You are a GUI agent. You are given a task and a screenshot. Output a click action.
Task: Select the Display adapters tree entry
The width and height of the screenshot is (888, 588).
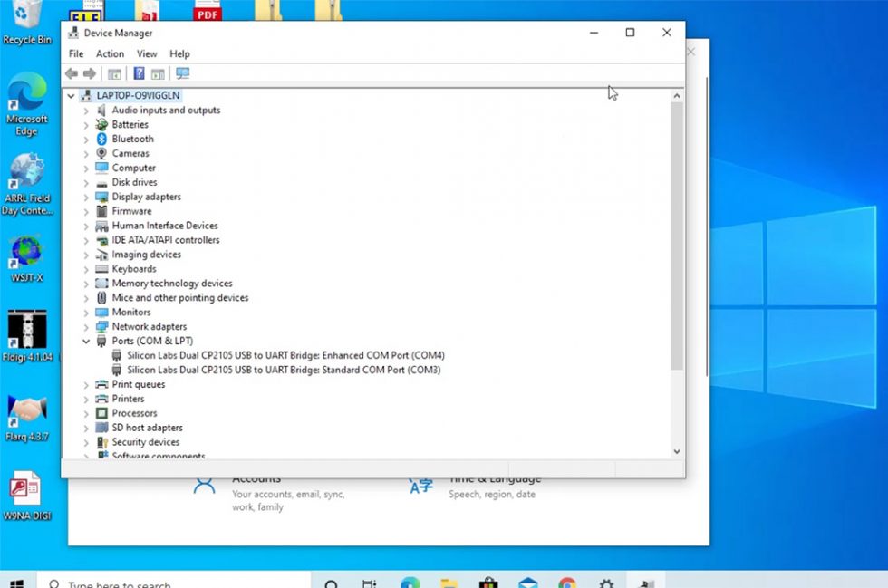pos(146,197)
